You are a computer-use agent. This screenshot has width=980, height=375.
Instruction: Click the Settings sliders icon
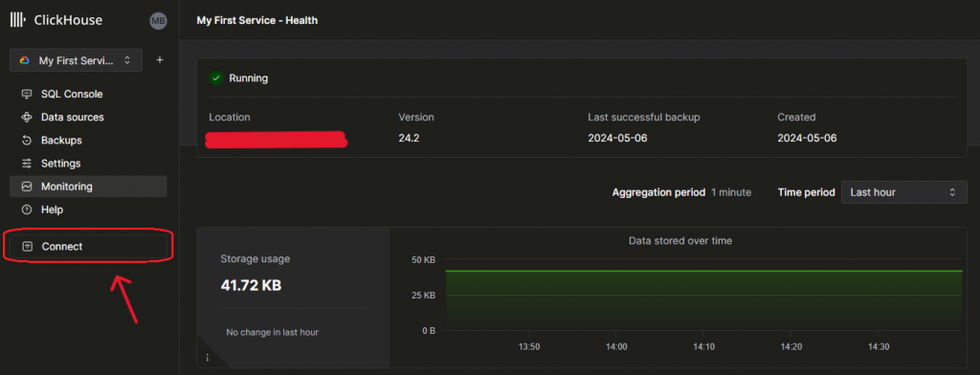click(x=27, y=164)
